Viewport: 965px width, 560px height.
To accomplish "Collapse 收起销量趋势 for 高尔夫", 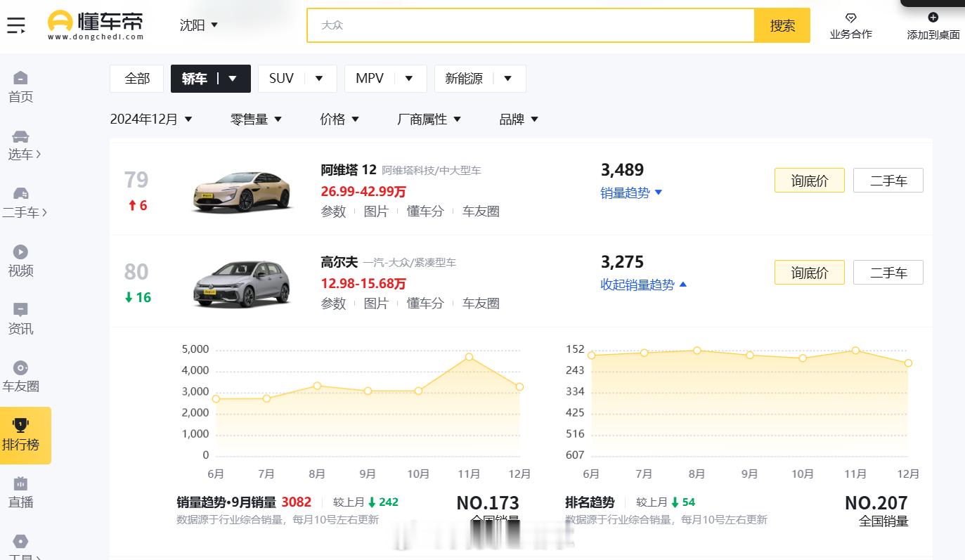I will 643,285.
